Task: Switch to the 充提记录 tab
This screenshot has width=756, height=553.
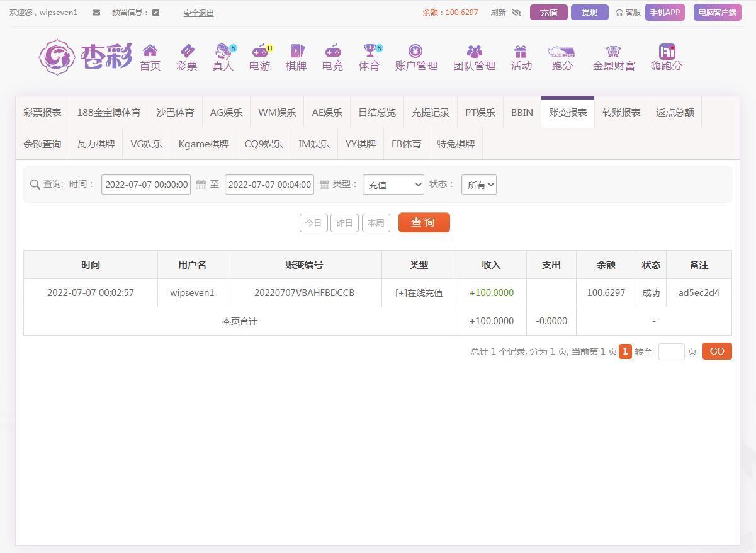Action: (x=431, y=112)
